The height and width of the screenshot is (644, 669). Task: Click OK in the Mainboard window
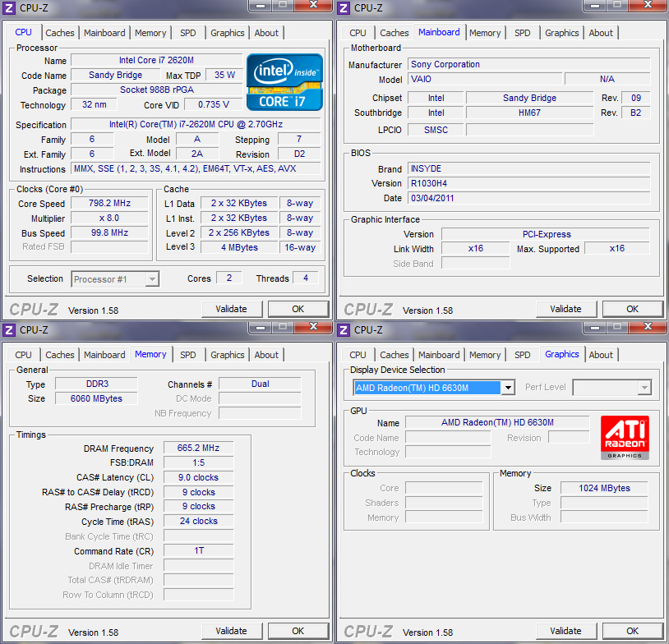coord(633,309)
